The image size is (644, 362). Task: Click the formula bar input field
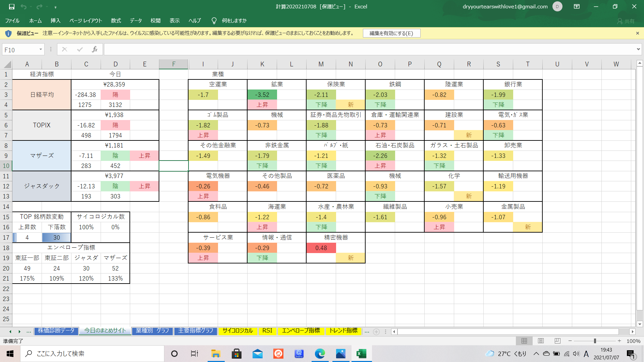point(369,49)
